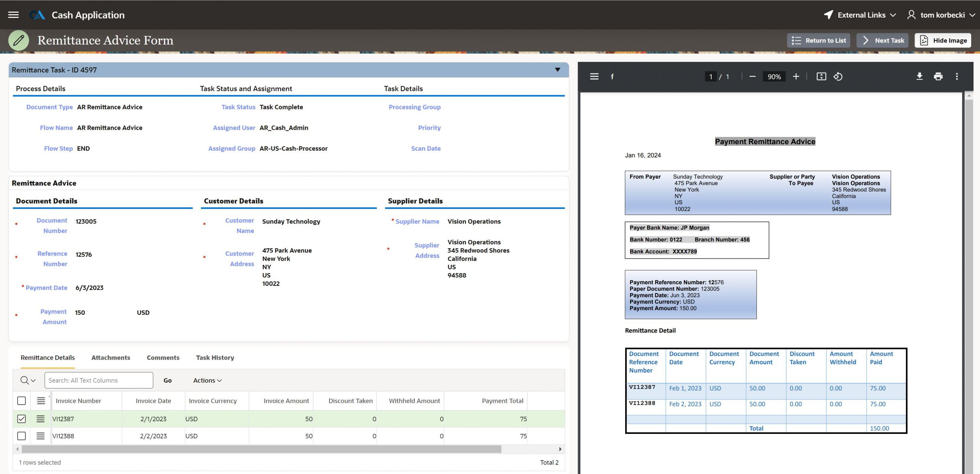Click the PDF page number field
This screenshot has height=474, width=980.
tap(710, 77)
